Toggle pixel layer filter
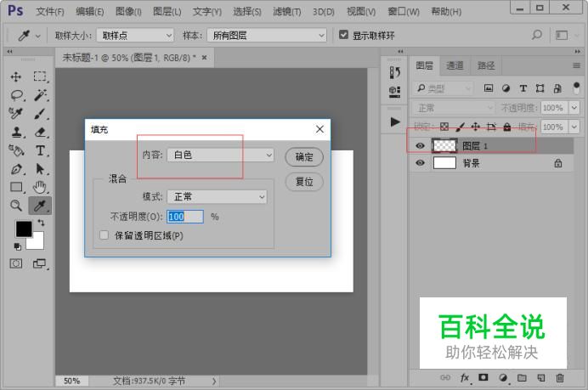 tap(489, 88)
